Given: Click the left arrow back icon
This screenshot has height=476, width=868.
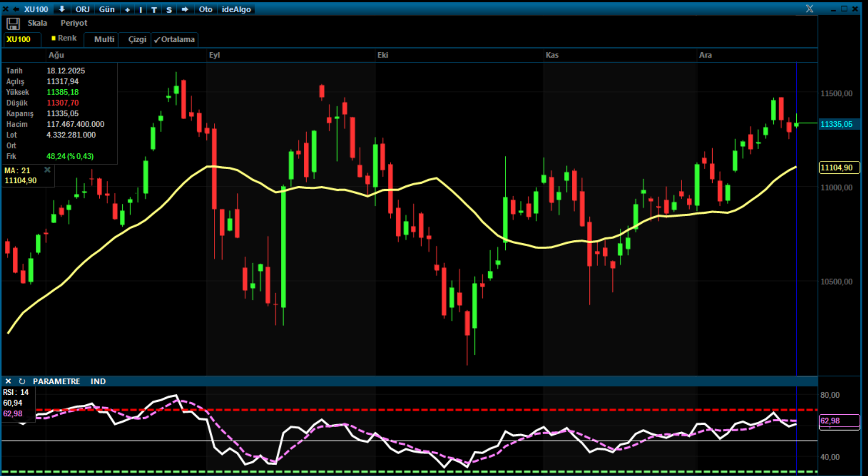Looking at the screenshot, I should pyautogui.click(x=16, y=9).
